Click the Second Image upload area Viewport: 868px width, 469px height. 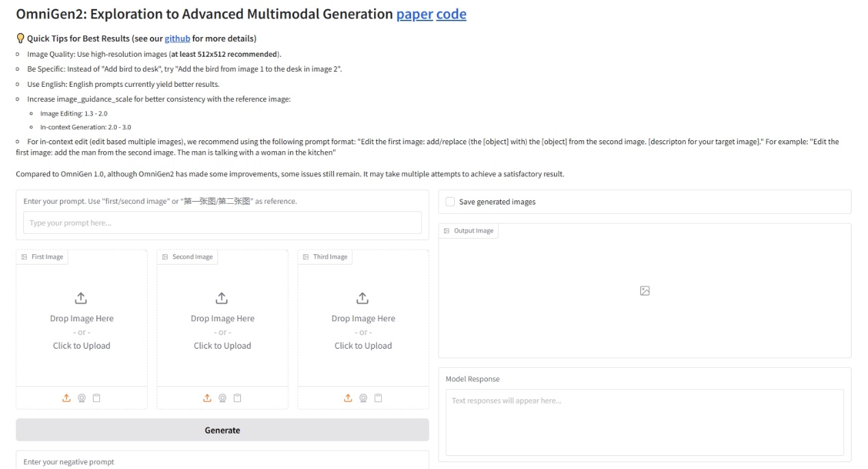click(222, 321)
